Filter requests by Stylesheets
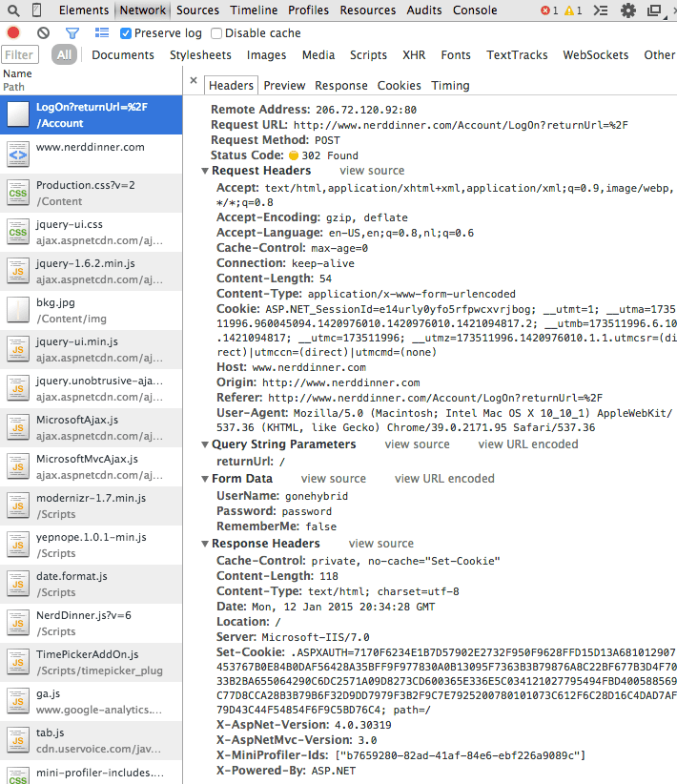The image size is (677, 784). 200,55
